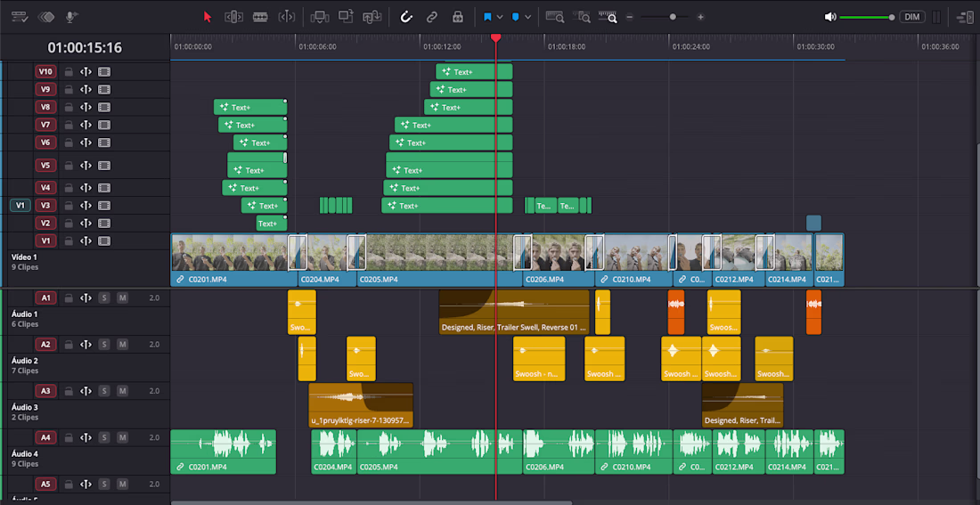This screenshot has height=505, width=980.
Task: Click the Insert Clip toolbar icon
Action: click(319, 17)
